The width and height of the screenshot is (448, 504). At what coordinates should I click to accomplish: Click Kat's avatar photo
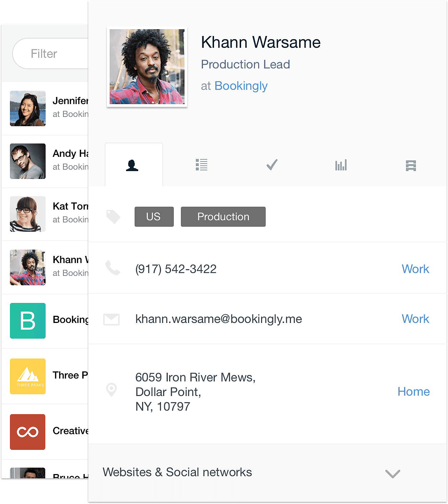(28, 214)
